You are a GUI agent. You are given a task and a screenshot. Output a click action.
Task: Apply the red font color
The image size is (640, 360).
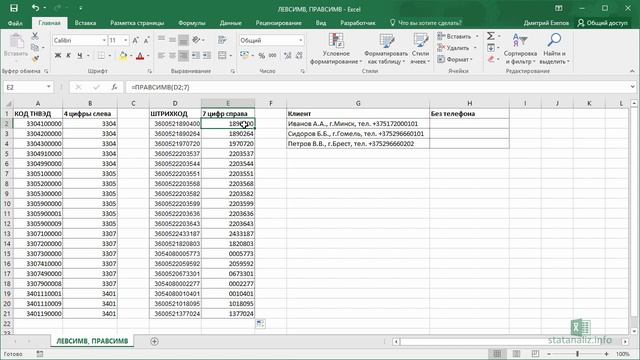pyautogui.click(x=140, y=56)
